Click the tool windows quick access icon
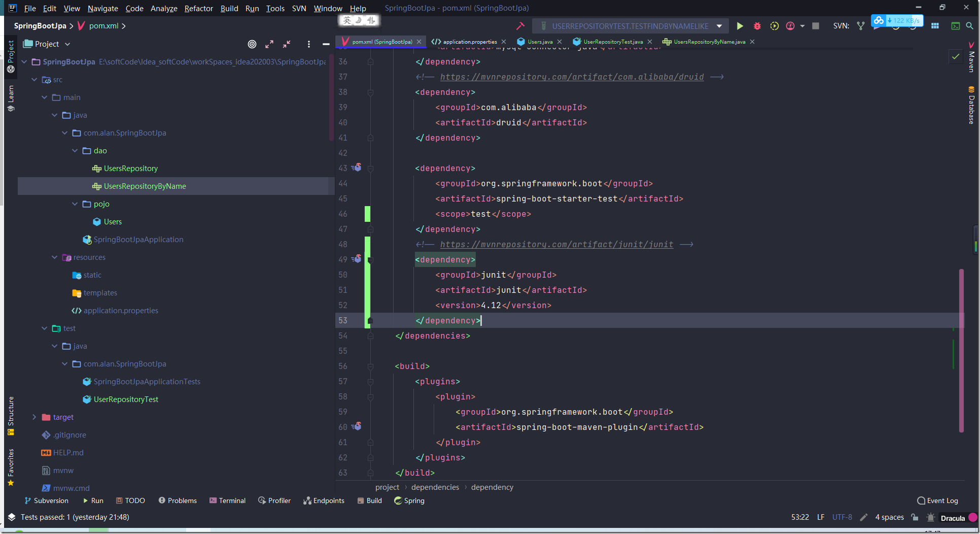Viewport: 980px width, 534px height. (12, 517)
